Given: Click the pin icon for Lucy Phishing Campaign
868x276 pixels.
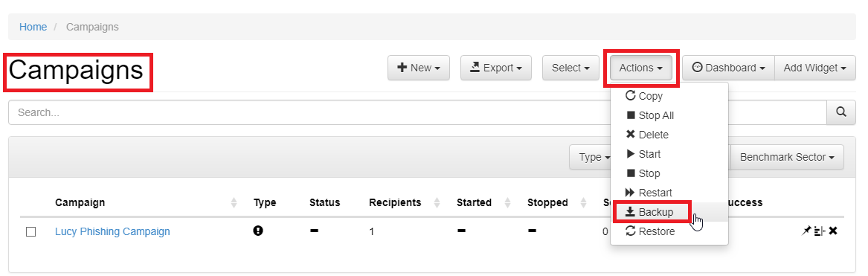Looking at the screenshot, I should (x=806, y=231).
